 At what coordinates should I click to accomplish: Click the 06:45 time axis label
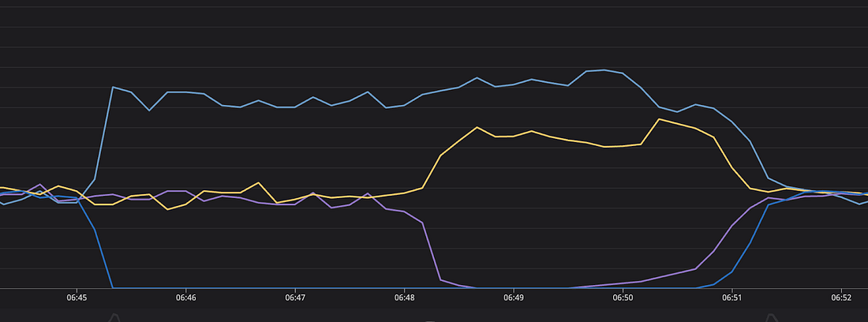pyautogui.click(x=77, y=297)
